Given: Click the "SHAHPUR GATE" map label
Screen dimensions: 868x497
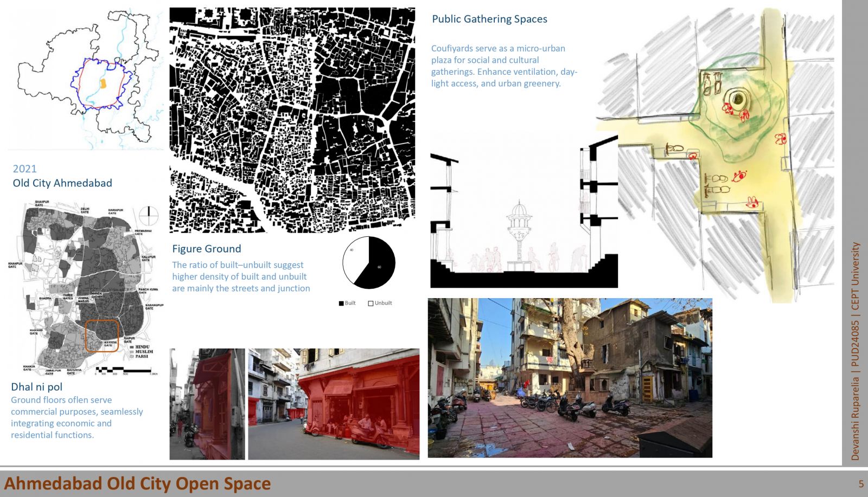Looking at the screenshot, I should [x=42, y=203].
